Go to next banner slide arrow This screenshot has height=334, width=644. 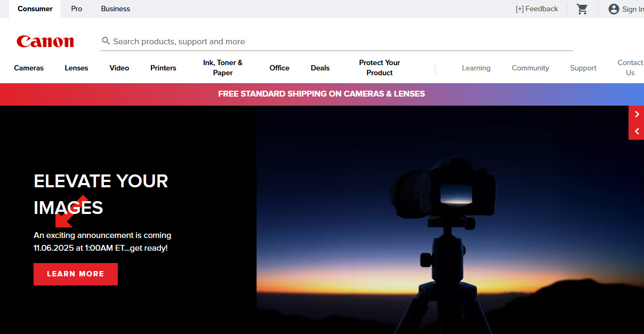[x=637, y=114]
